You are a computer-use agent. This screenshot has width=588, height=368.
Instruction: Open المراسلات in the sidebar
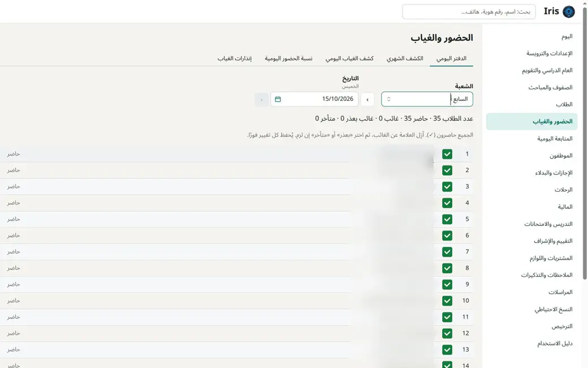point(532,292)
